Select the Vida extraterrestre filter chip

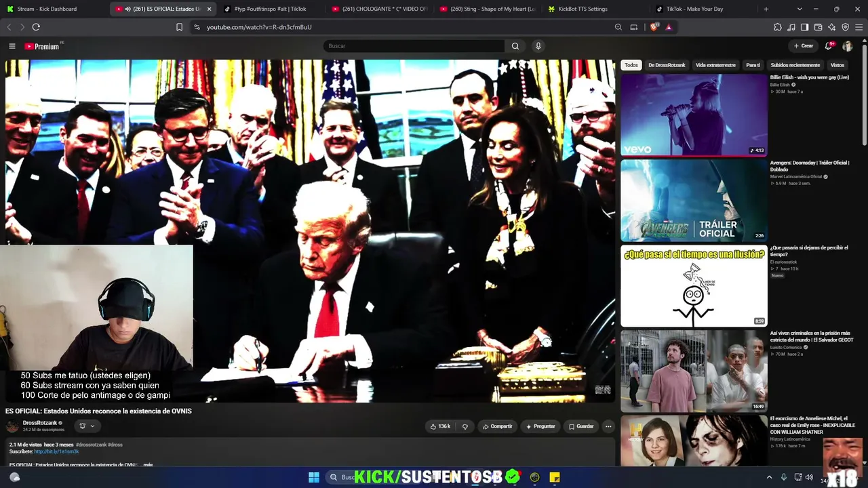[x=715, y=65]
